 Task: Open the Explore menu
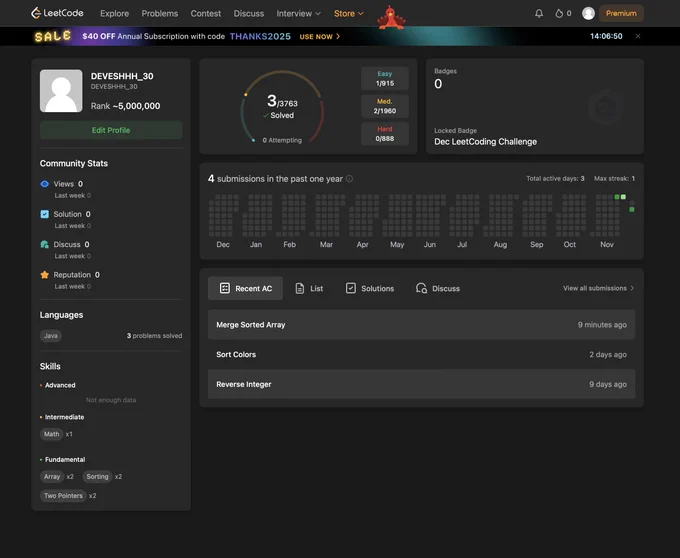pos(114,13)
